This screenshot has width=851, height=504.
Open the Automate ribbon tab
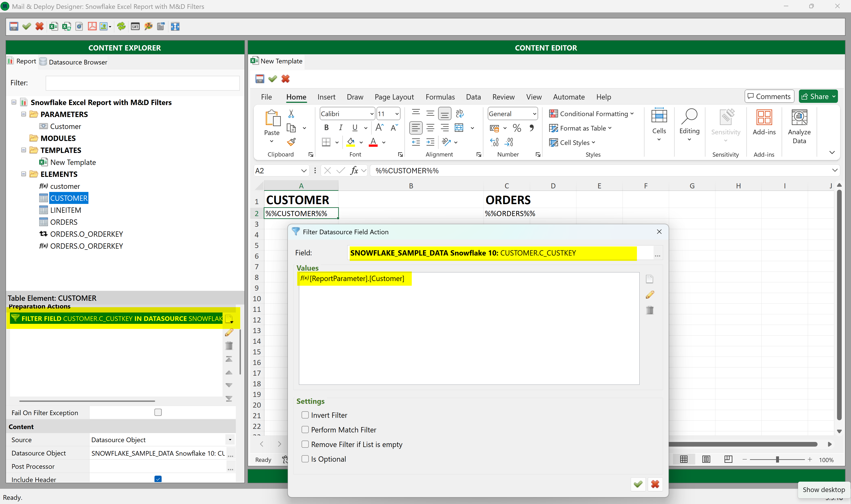569,97
